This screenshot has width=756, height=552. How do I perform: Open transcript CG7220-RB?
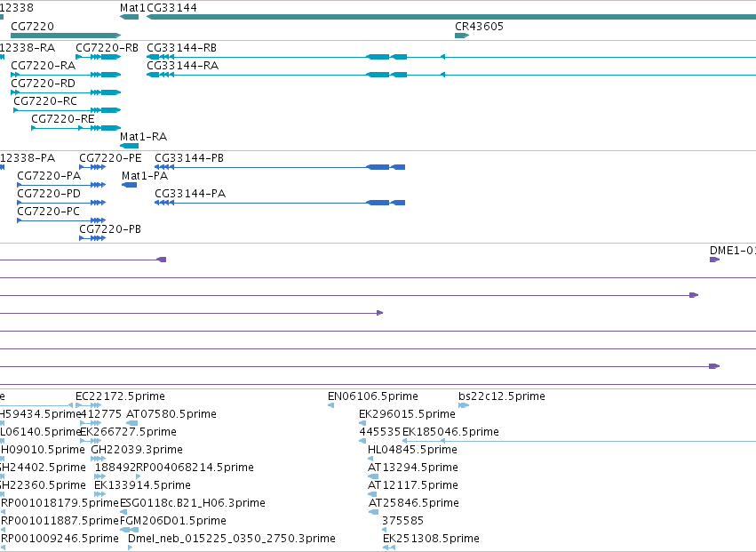pos(107,48)
